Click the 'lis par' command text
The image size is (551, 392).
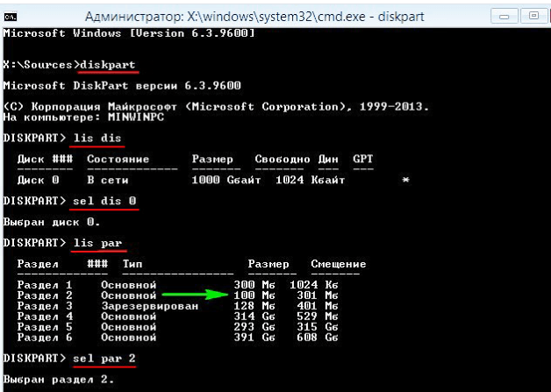97,241
